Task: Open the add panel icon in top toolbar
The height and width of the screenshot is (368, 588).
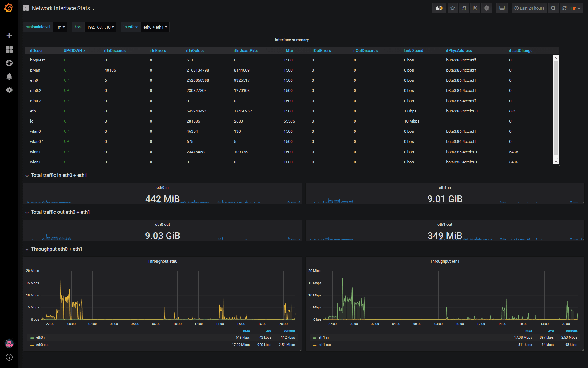Action: [x=439, y=8]
